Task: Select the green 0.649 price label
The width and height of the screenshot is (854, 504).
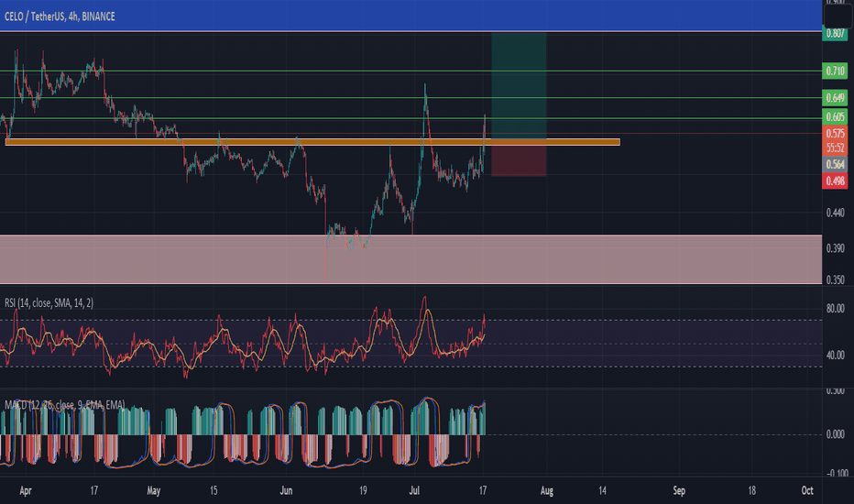Action: point(835,98)
